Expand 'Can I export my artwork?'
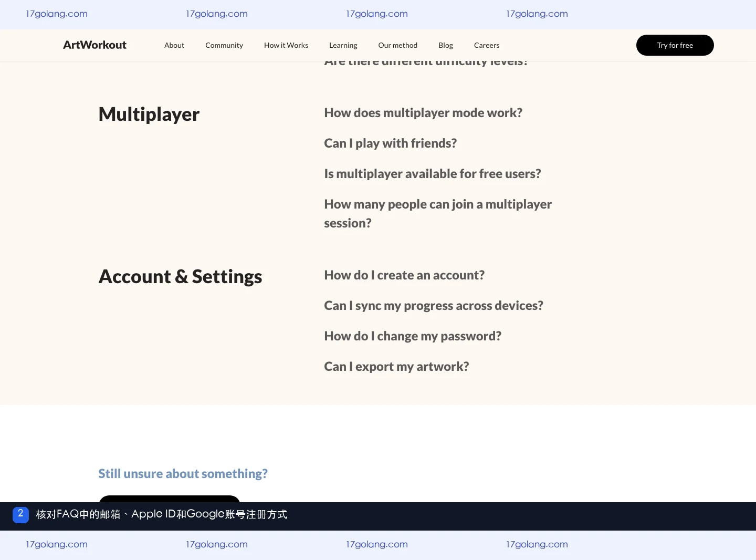 tap(396, 367)
